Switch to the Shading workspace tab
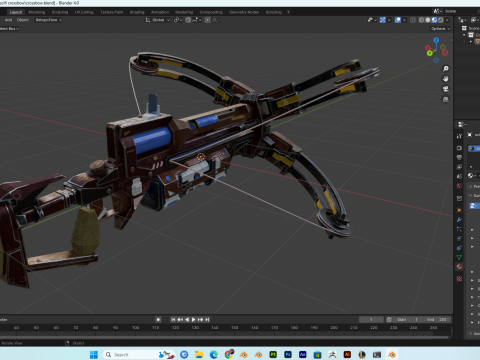 (137, 12)
